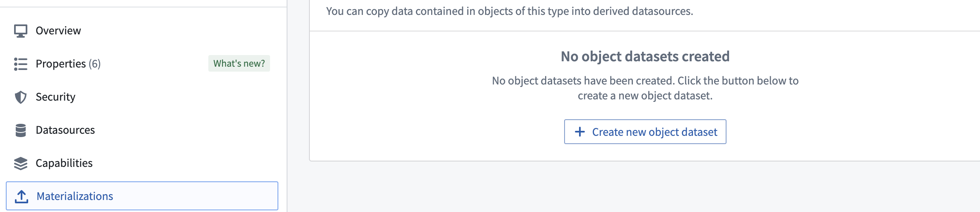The image size is (980, 212).
Task: Click "Create new object dataset" button text
Action: pos(654,132)
